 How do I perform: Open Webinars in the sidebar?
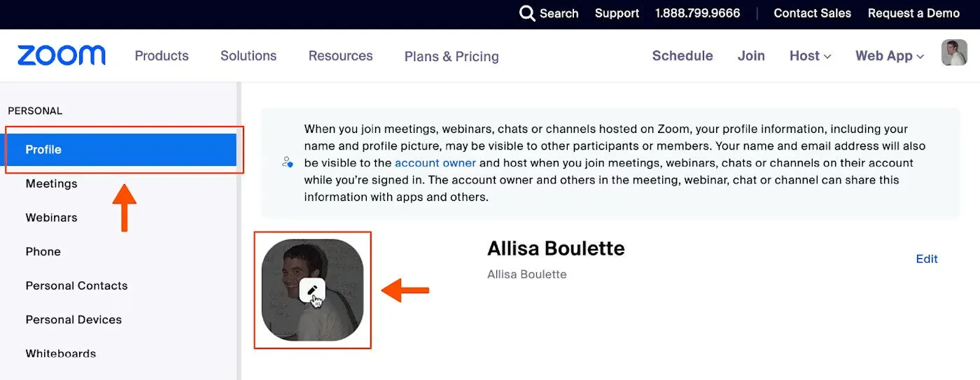coord(52,218)
